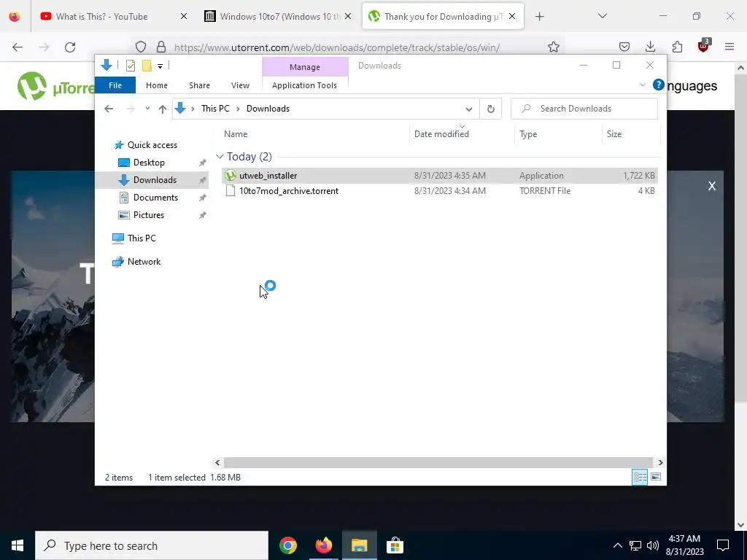Screen dimensions: 747x560
Task: Sort files by Type column
Action: pyautogui.click(x=528, y=134)
